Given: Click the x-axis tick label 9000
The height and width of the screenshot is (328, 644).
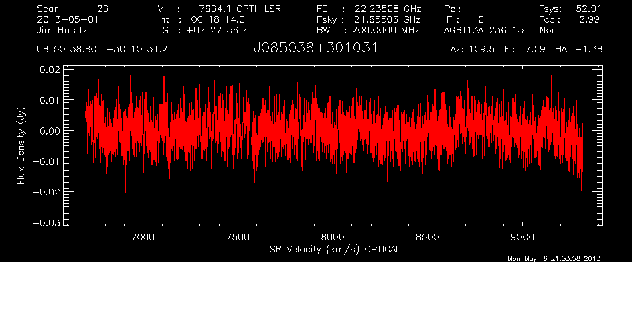Looking at the screenshot, I should coord(522,237).
